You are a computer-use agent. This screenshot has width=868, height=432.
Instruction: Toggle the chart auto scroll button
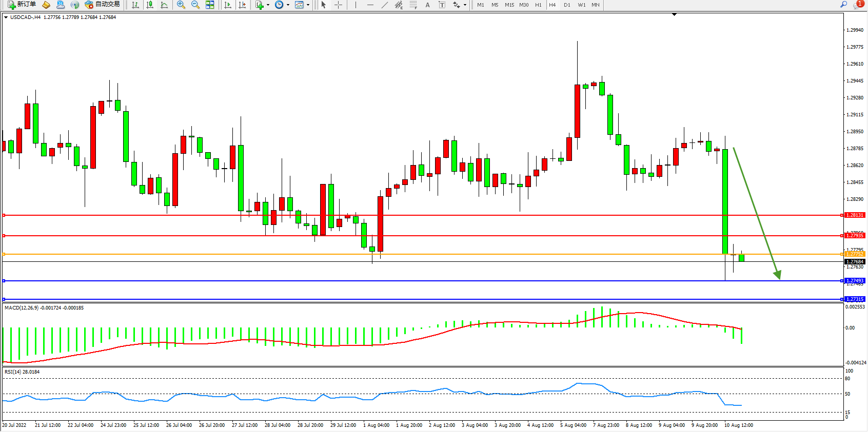coord(228,5)
